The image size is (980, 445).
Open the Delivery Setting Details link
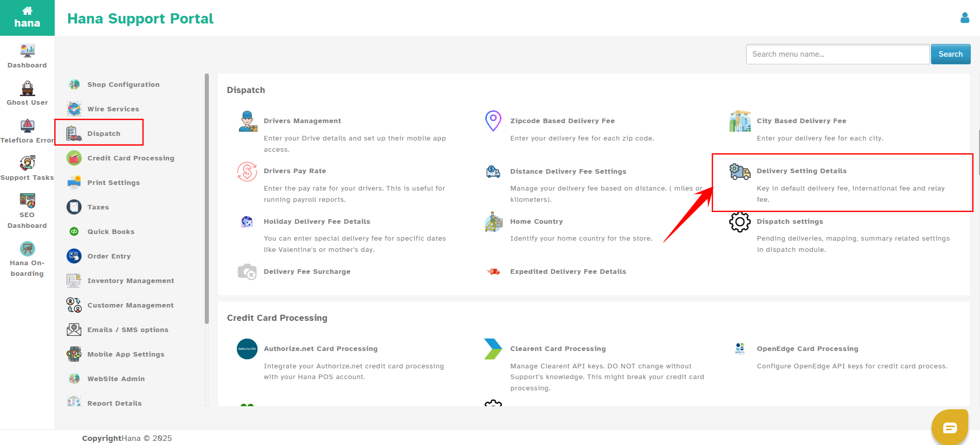point(801,171)
